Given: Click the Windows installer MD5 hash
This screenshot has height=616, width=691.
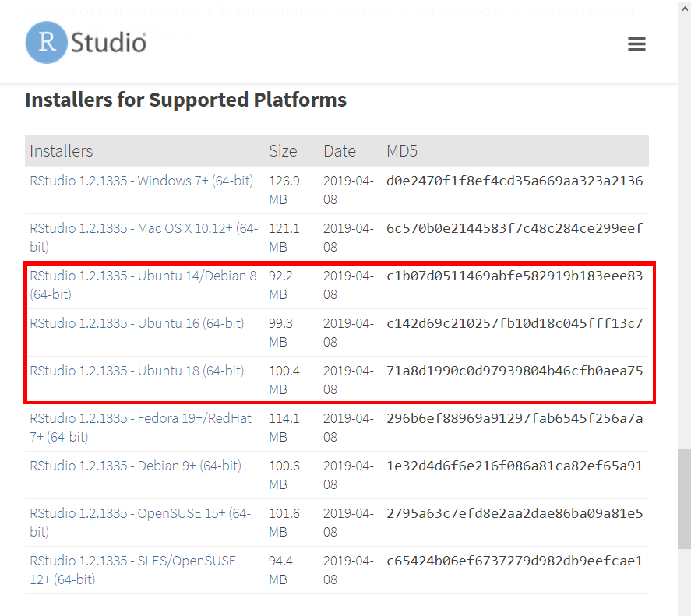Looking at the screenshot, I should [514, 181].
